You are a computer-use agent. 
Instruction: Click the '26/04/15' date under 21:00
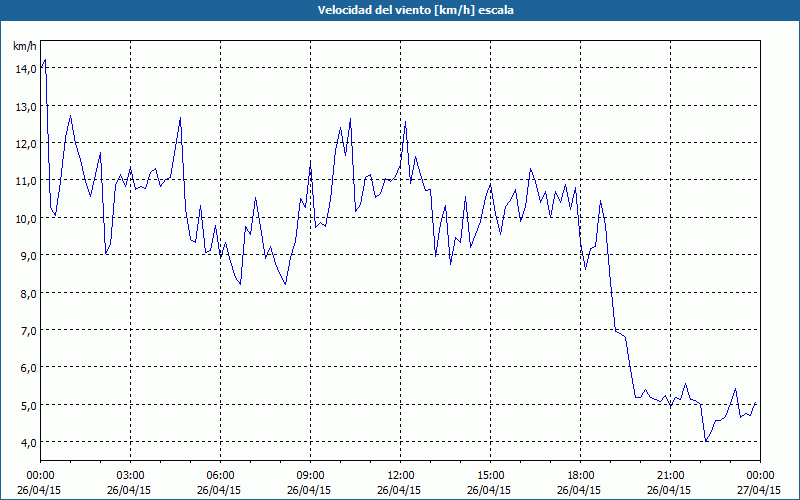pos(669,490)
